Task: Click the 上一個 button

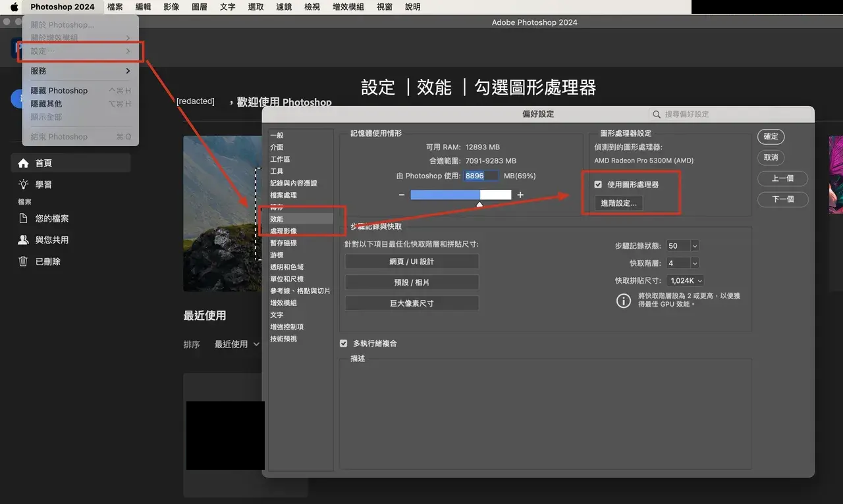Action: coord(782,178)
